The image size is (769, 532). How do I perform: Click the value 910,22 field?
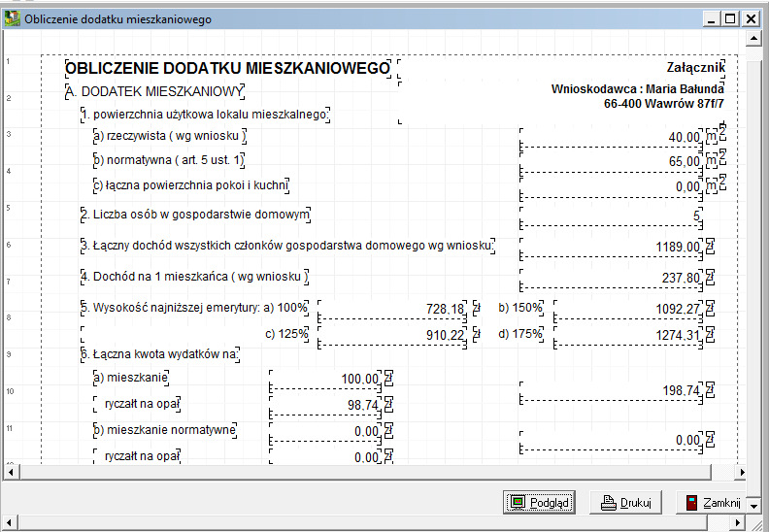(x=392, y=336)
